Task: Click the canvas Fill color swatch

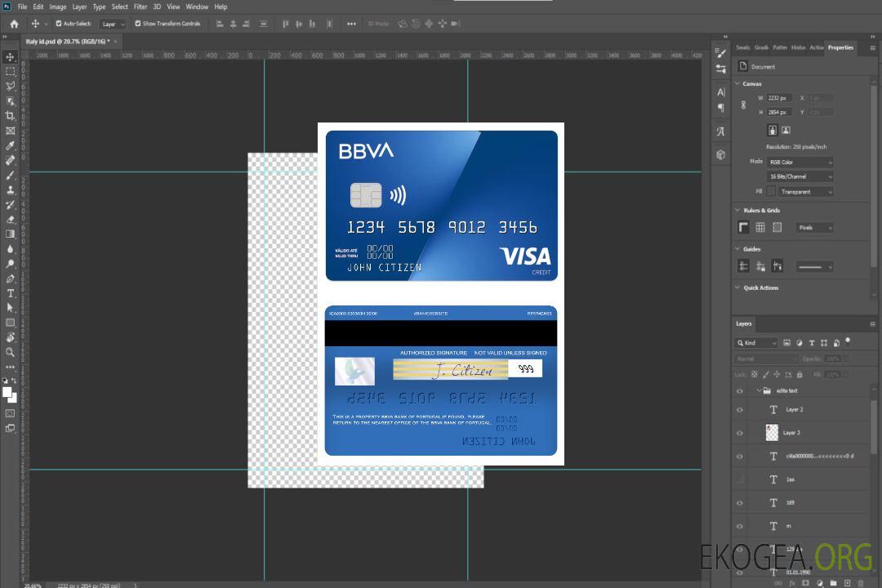Action: [x=771, y=191]
